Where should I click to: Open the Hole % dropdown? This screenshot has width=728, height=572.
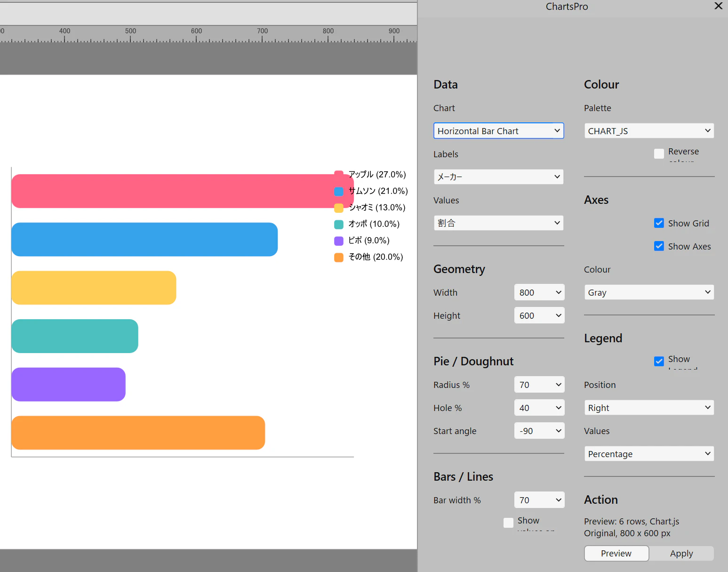point(539,408)
